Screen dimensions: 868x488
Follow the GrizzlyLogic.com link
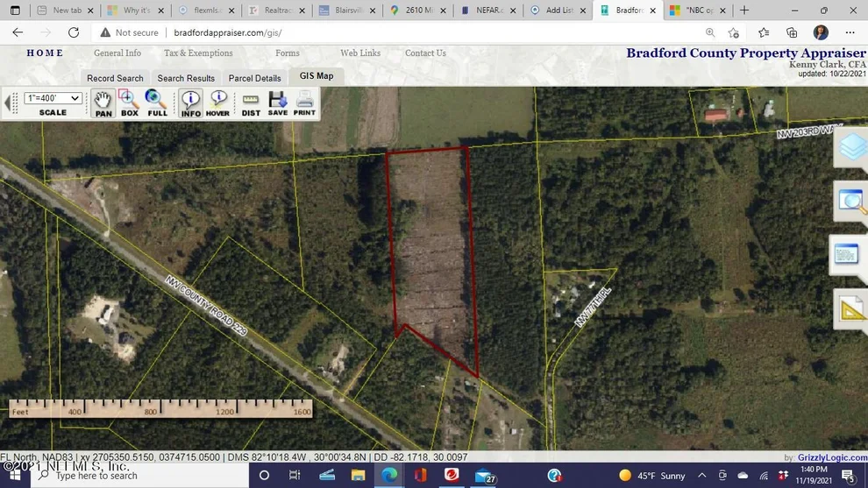tap(832, 457)
